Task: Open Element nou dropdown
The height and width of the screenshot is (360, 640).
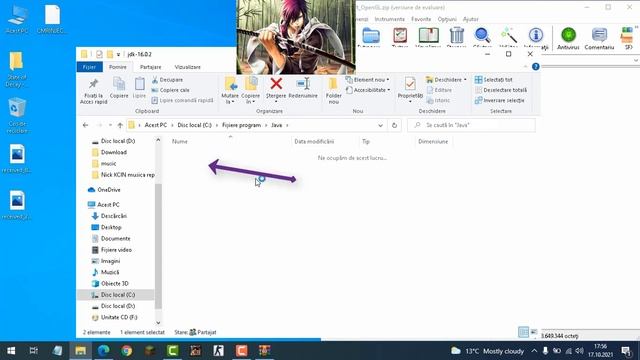Action: [367, 80]
